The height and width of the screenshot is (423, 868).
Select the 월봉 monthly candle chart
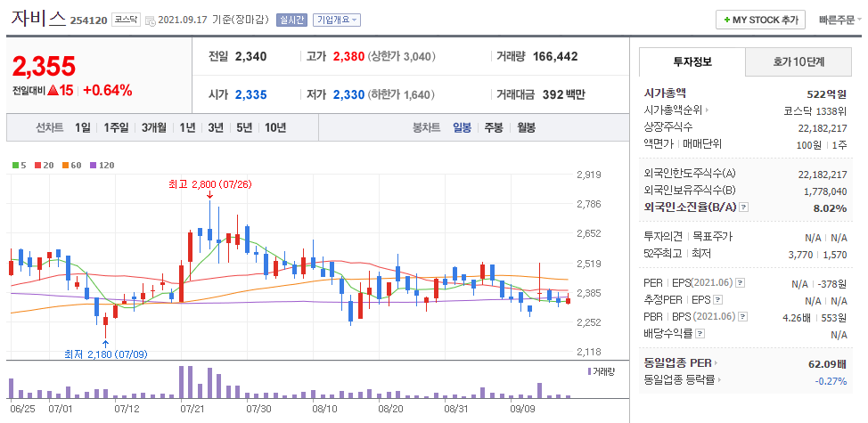(527, 128)
